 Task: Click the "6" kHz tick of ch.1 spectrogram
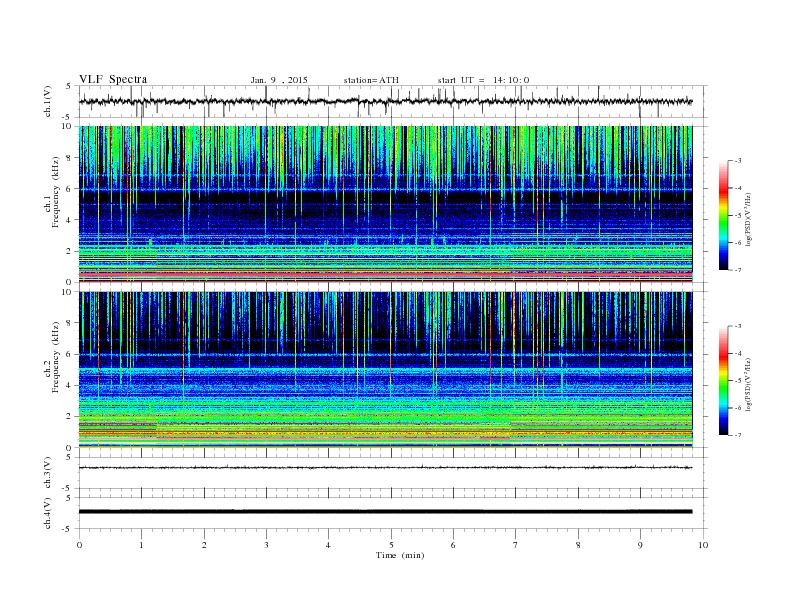coord(70,189)
